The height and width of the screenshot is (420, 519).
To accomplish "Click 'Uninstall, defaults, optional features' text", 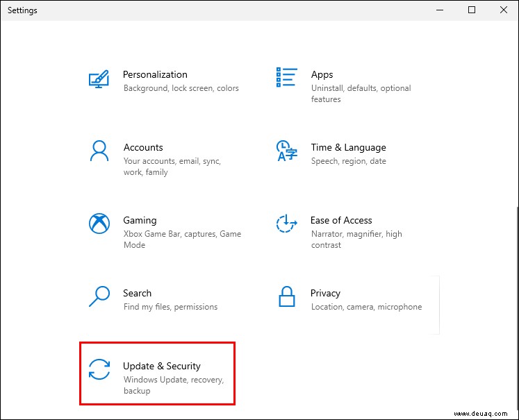I will tap(361, 94).
